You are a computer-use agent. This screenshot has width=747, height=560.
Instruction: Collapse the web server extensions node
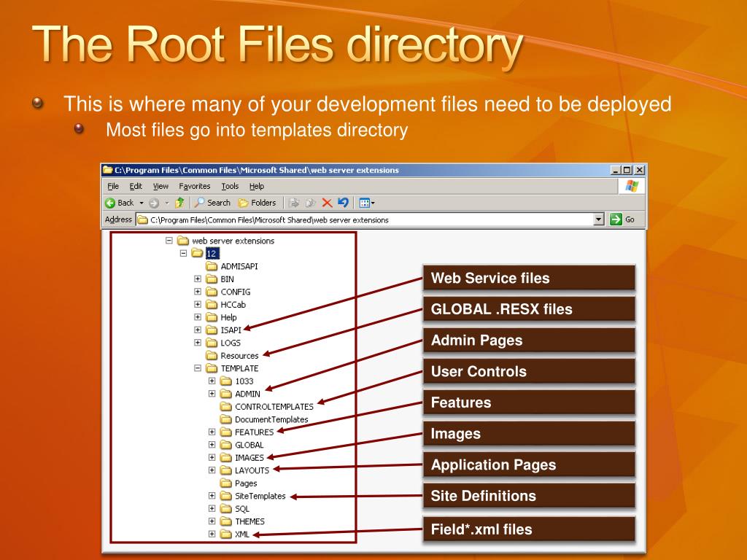tap(169, 241)
